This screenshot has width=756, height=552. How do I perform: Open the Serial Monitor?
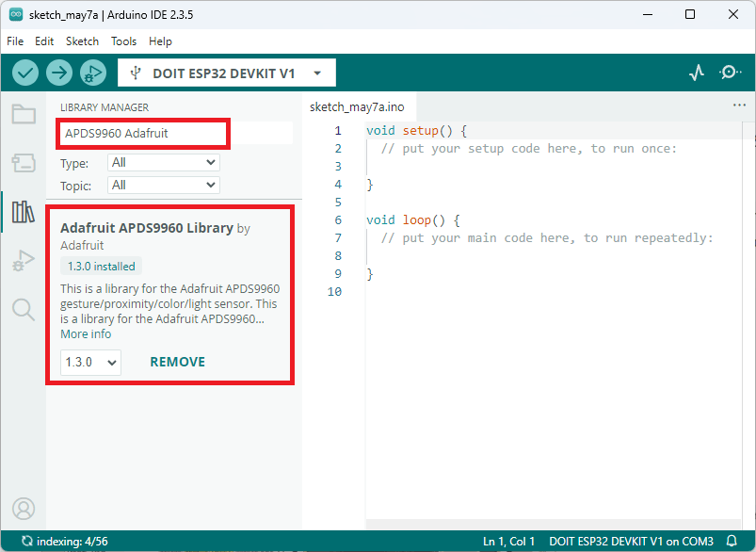(729, 72)
